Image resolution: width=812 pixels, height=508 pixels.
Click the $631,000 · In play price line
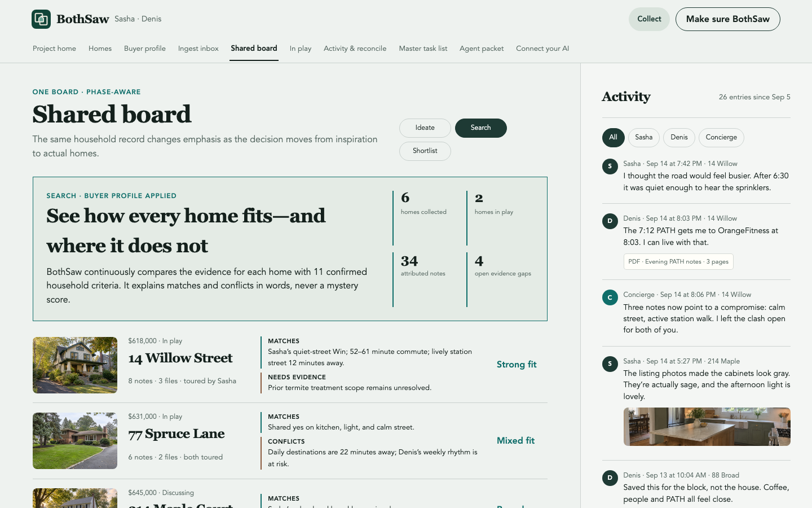tap(155, 417)
